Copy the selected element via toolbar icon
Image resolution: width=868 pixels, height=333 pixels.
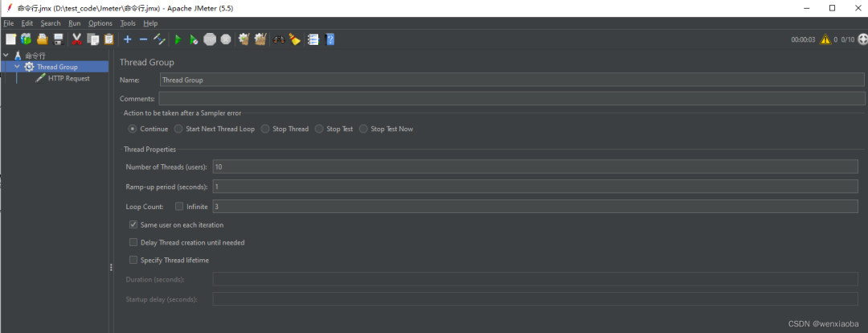[93, 39]
